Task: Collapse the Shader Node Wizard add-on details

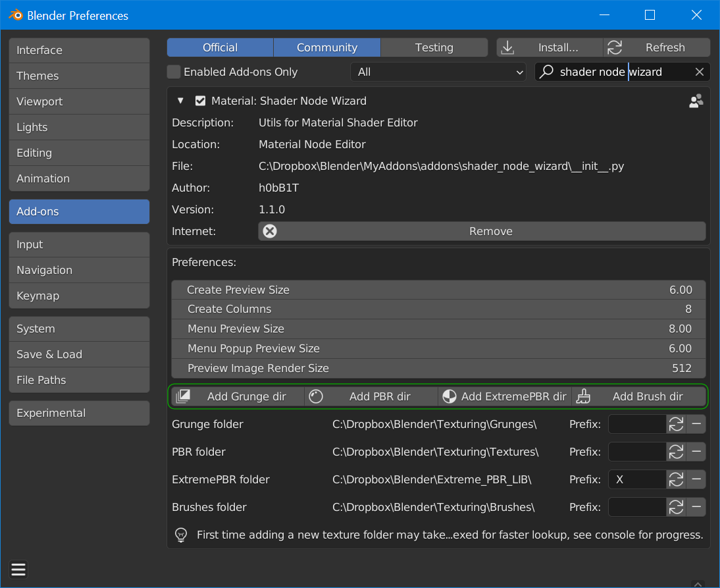Action: click(x=180, y=101)
